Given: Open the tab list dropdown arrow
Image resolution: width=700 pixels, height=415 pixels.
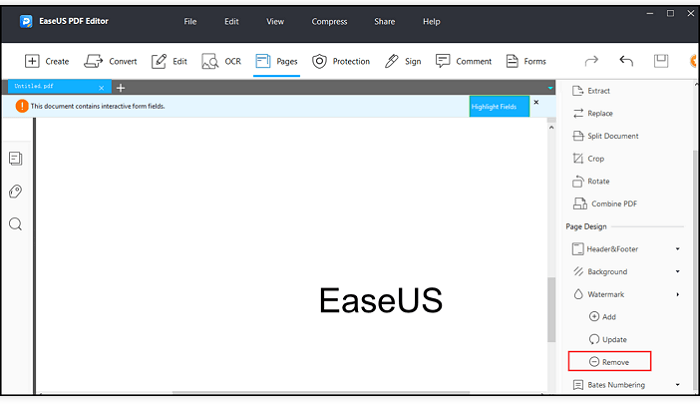Looking at the screenshot, I should [x=550, y=88].
